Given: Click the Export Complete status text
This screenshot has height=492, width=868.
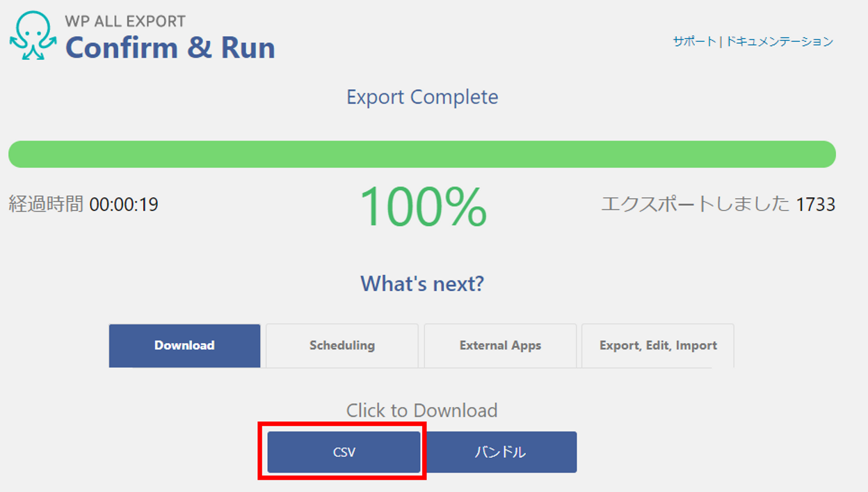Looking at the screenshot, I should (x=422, y=97).
